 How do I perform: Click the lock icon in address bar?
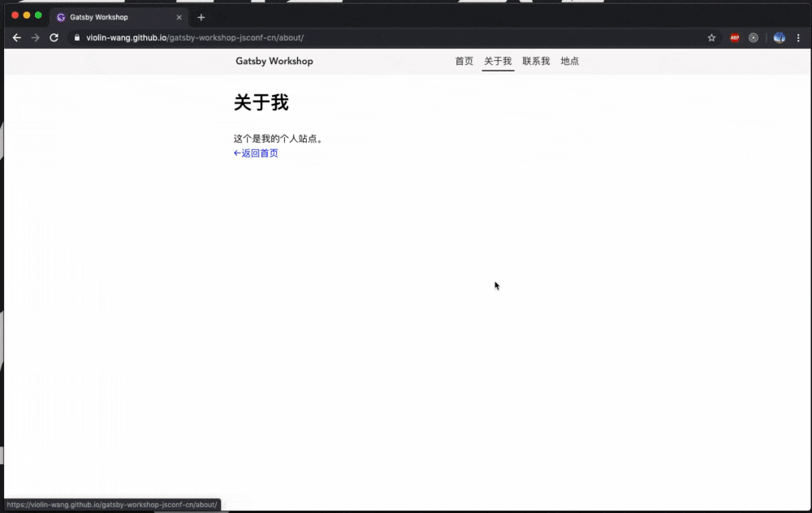pyautogui.click(x=77, y=38)
